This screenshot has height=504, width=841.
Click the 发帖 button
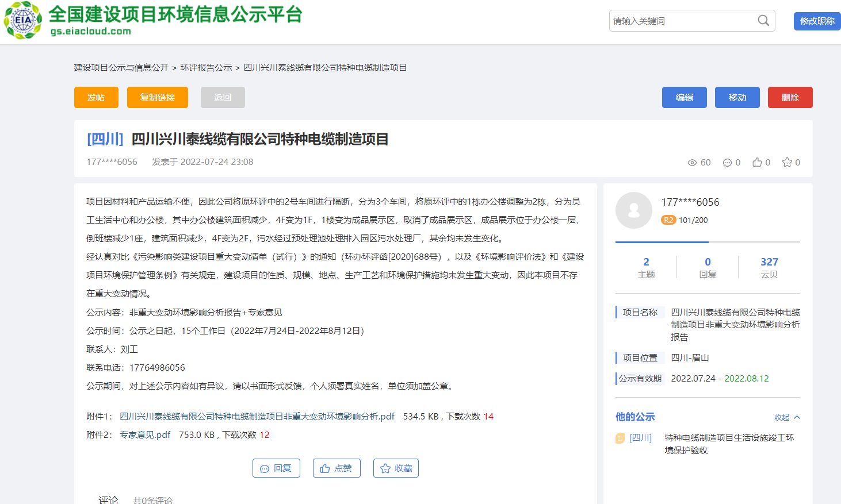(x=96, y=97)
